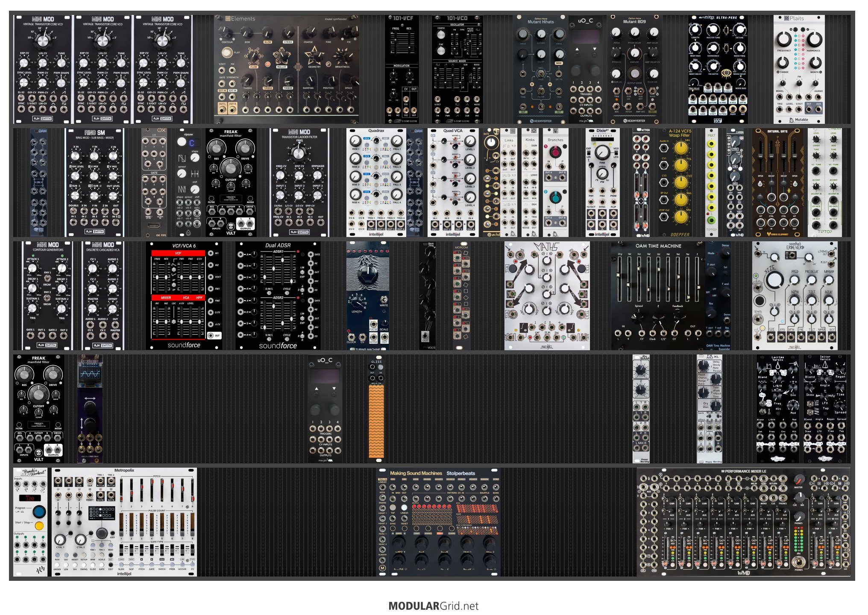Select the Soundforce VCF/VCA 6 module
This screenshot has height=615, width=868.
184,296
